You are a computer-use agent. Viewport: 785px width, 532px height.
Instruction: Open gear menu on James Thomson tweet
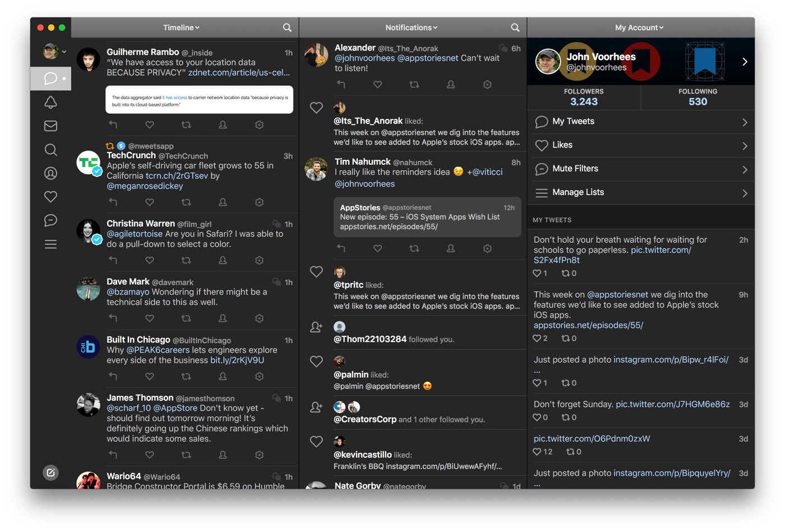(x=259, y=455)
